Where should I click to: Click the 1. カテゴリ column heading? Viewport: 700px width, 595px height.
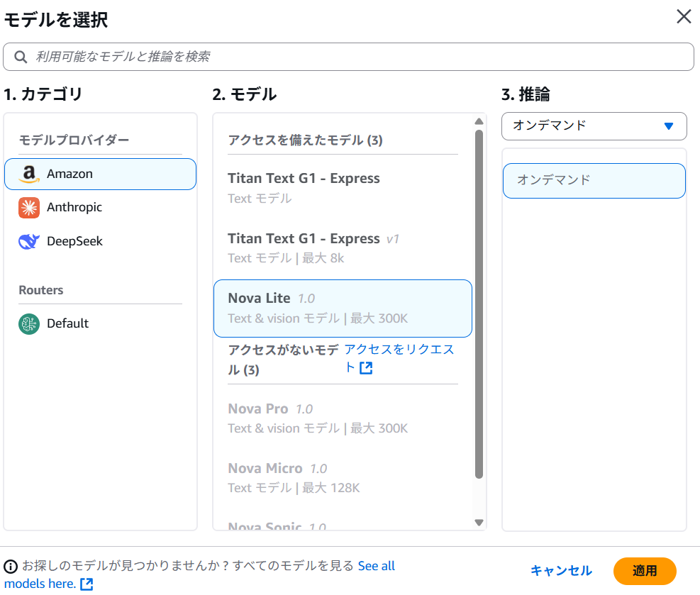43,94
